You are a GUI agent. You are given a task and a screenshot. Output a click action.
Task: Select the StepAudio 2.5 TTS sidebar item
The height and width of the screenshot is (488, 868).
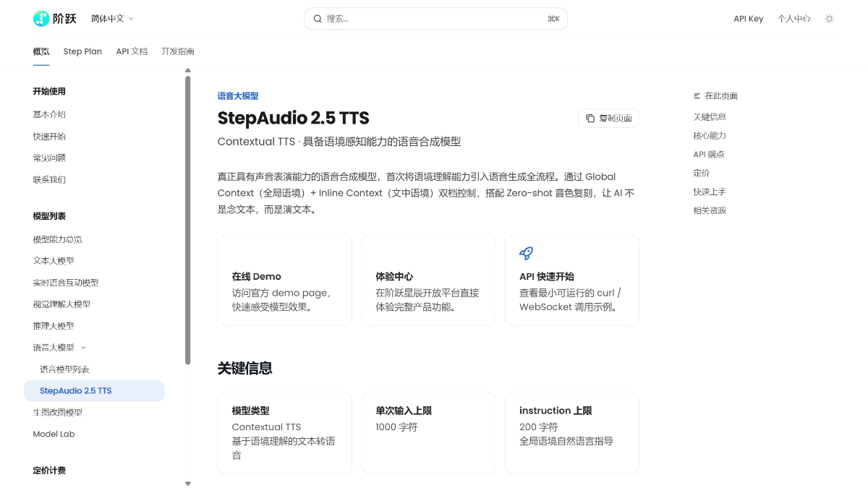pos(76,390)
